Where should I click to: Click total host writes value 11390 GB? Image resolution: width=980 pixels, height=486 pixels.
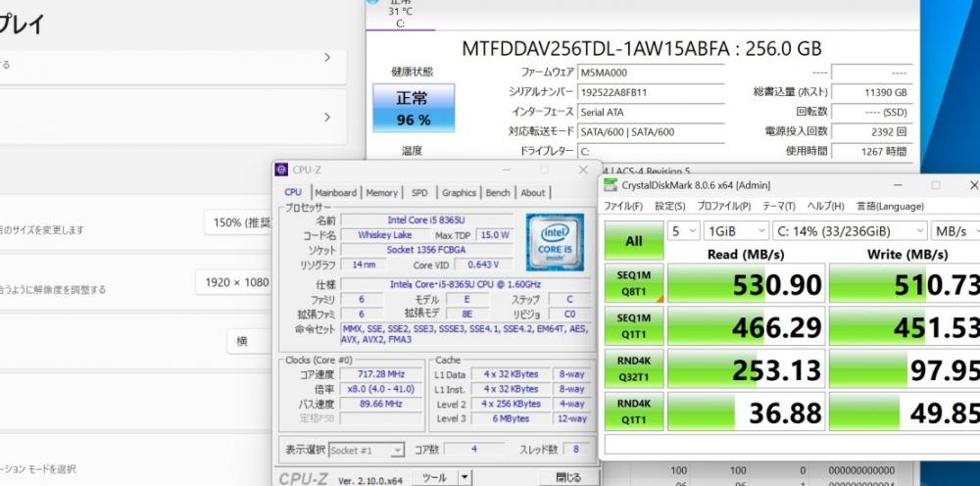tap(871, 92)
